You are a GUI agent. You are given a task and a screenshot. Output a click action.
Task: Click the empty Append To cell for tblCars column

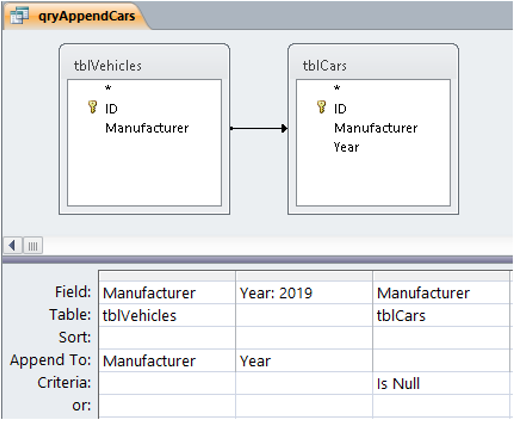point(441,361)
